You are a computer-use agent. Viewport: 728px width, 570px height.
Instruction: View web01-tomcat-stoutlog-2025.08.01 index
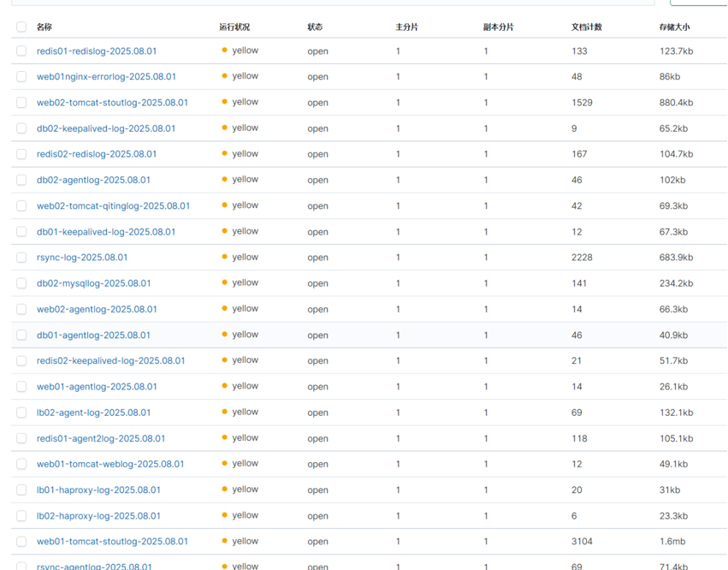point(112,542)
